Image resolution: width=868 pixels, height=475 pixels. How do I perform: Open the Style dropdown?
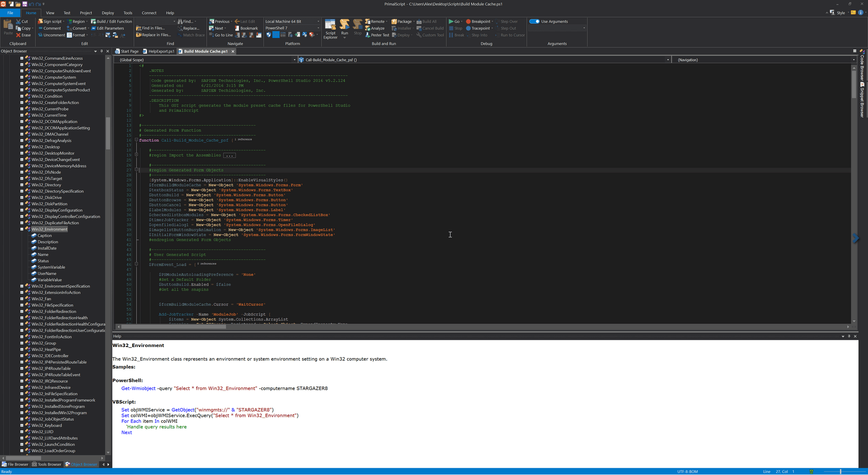(841, 13)
